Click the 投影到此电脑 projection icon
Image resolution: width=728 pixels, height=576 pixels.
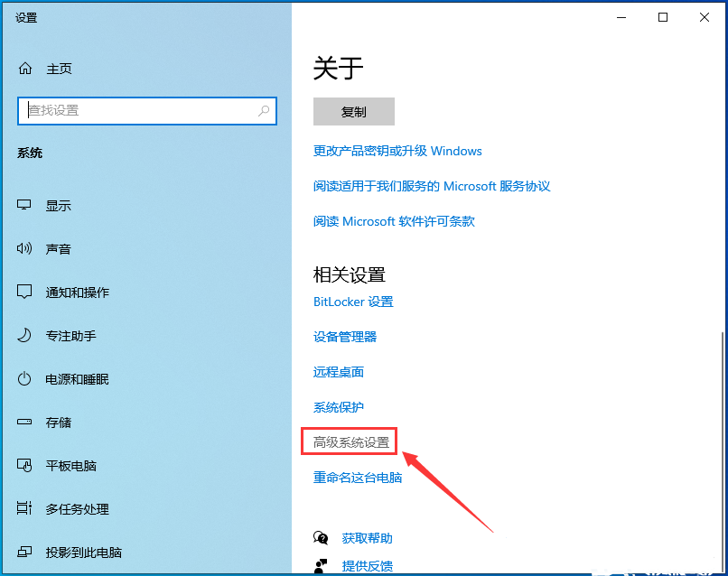(x=24, y=552)
